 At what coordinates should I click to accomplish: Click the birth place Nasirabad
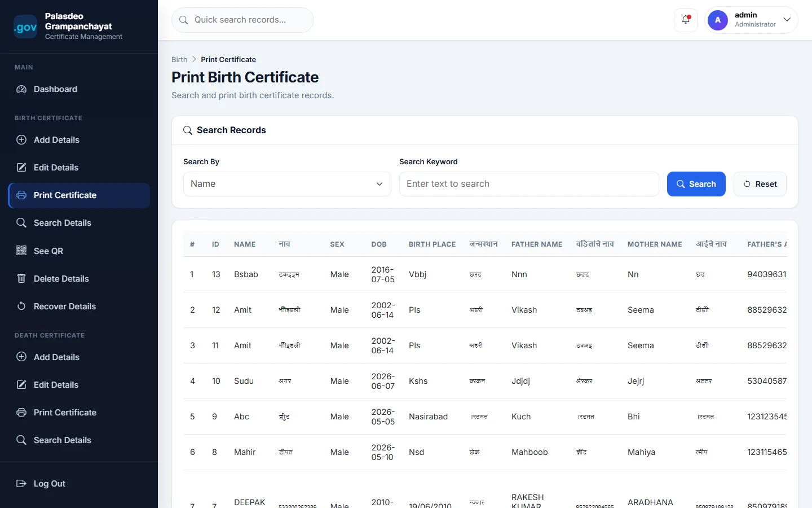tap(428, 417)
